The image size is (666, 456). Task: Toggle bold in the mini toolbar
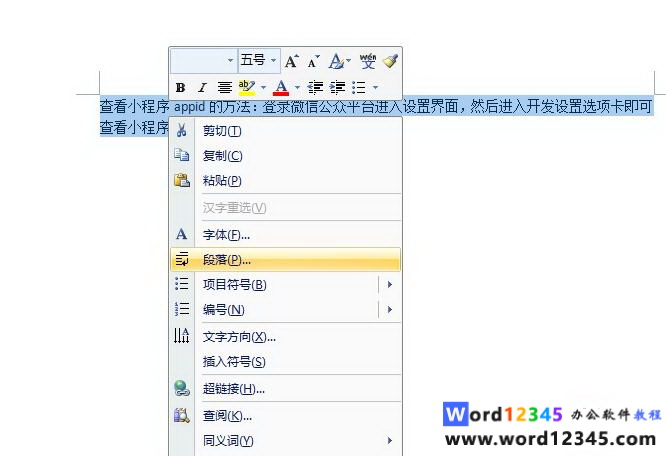tap(181, 88)
